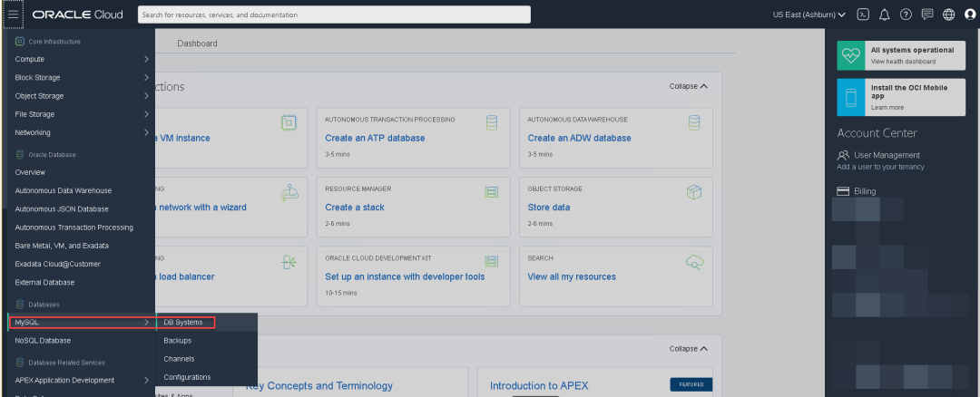Toggle the hamburger navigation menu
This screenshot has width=980, height=397.
pos(13,15)
